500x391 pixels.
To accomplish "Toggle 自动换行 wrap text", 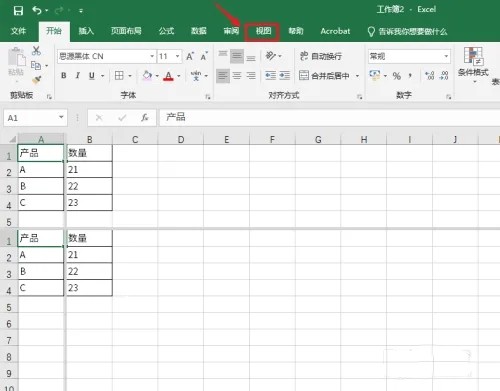I will 321,56.
